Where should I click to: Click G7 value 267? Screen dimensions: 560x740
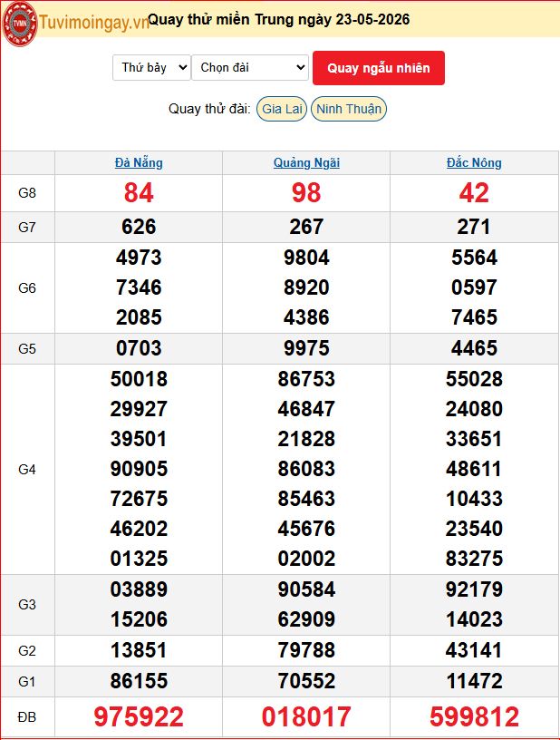point(306,227)
